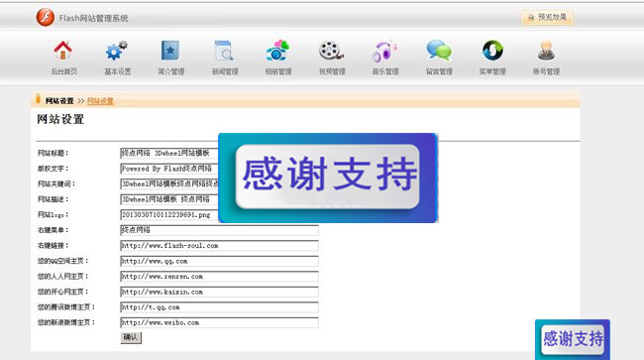644x360 pixels.
Task: Open 基本设置 gear icon
Action: [x=117, y=51]
